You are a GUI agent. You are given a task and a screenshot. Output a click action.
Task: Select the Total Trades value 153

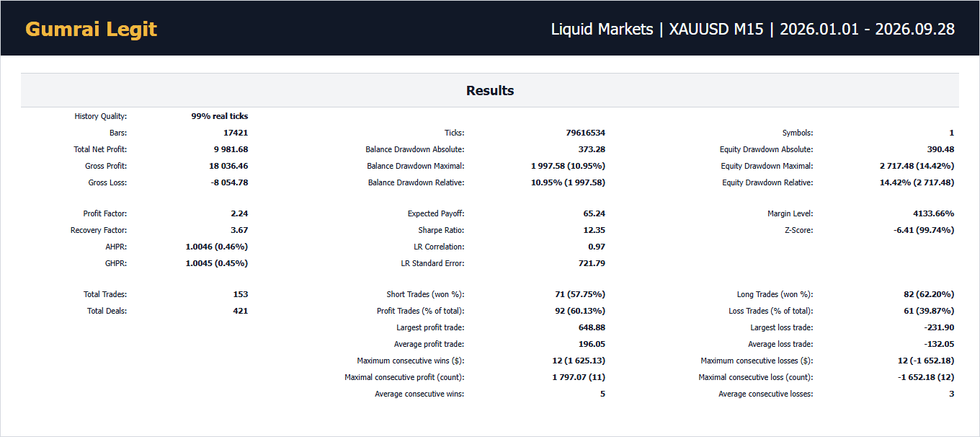point(241,294)
